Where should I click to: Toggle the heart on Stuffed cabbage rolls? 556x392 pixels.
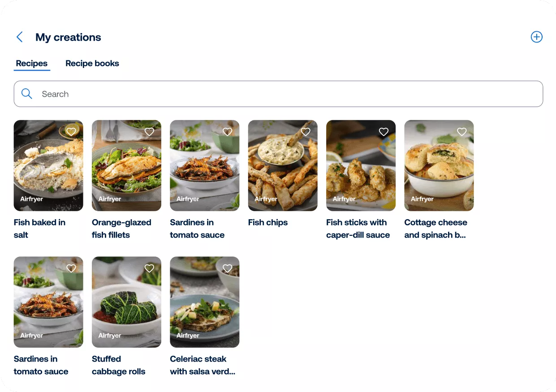(x=149, y=268)
